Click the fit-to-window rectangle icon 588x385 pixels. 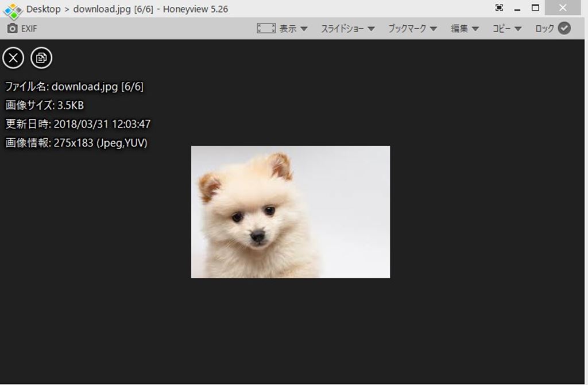pos(266,29)
